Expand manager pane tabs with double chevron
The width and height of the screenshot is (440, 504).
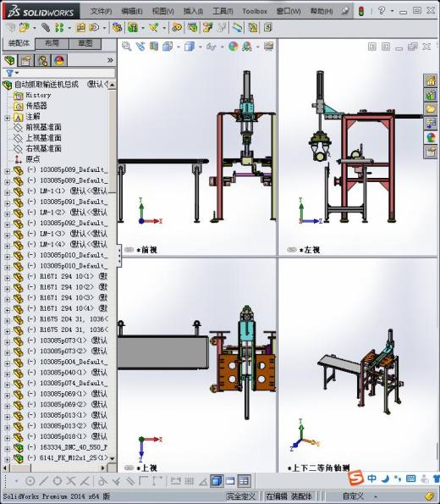pyautogui.click(x=110, y=60)
